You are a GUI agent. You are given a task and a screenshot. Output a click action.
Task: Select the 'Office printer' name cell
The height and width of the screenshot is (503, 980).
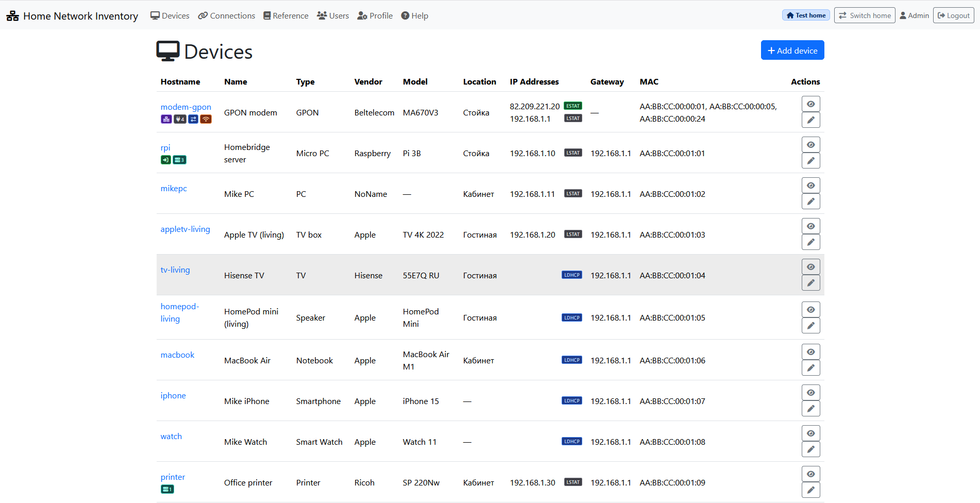point(248,482)
